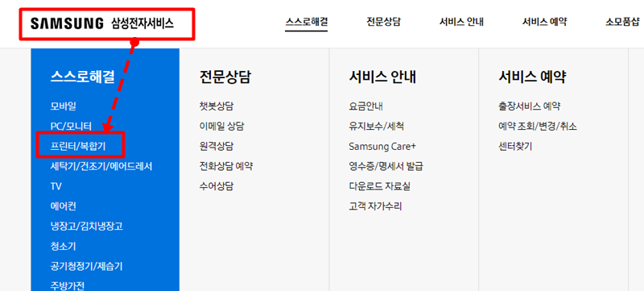Open the 에어컨 category
This screenshot has width=644, height=291.
64,206
